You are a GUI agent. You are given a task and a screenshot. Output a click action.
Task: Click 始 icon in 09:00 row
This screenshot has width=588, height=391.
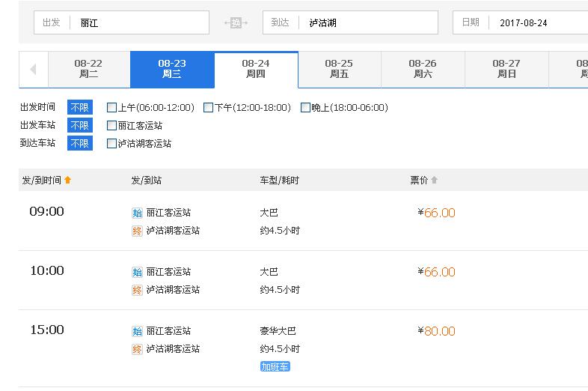pos(137,213)
